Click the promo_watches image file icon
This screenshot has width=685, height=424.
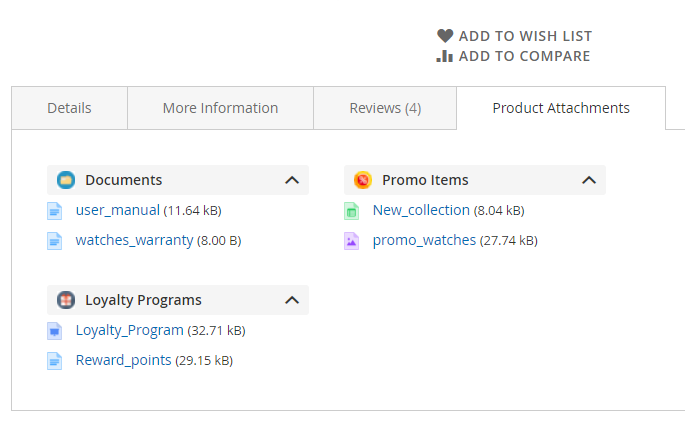click(352, 241)
